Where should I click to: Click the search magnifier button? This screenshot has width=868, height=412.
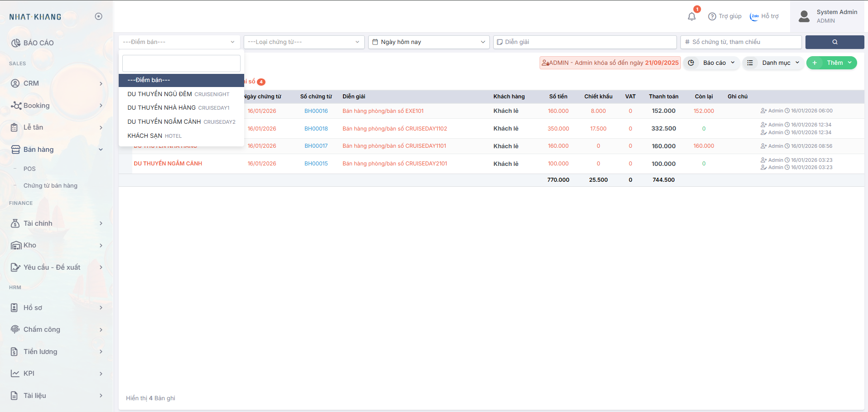coord(834,42)
